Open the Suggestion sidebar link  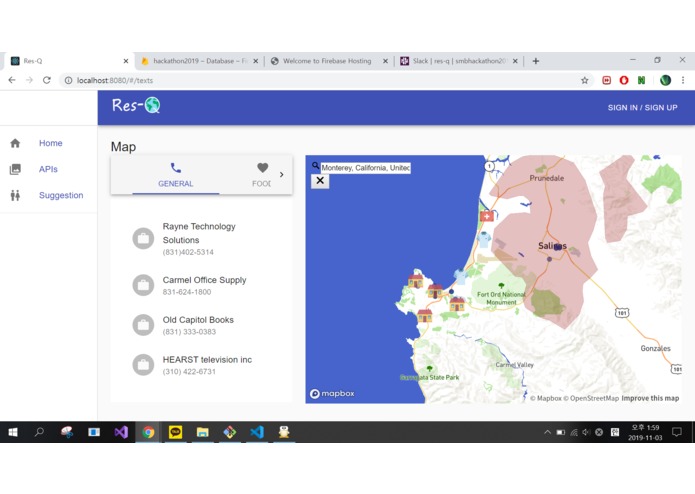(61, 195)
